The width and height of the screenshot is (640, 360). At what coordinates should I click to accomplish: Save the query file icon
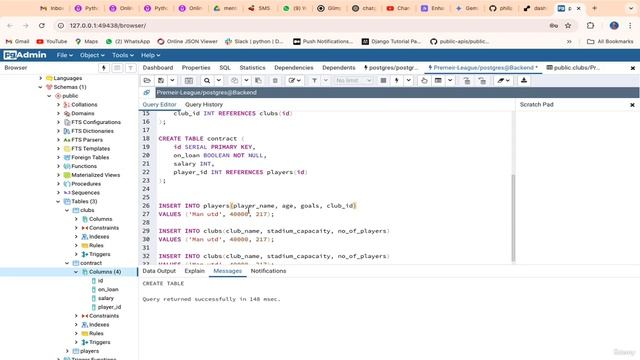(161, 80)
